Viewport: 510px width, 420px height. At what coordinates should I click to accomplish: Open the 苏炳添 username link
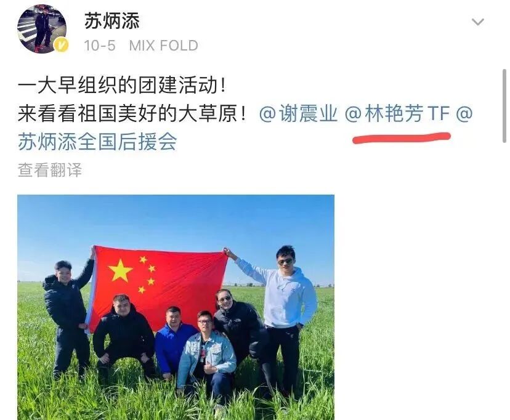pos(112,21)
